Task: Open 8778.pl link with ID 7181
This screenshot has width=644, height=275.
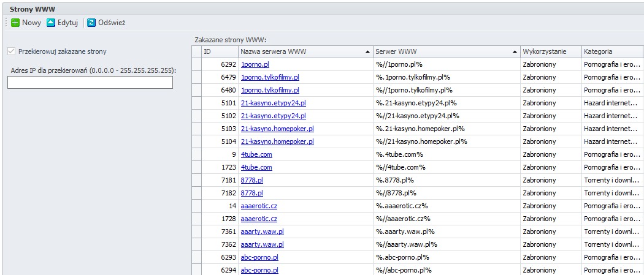Action: tap(251, 180)
